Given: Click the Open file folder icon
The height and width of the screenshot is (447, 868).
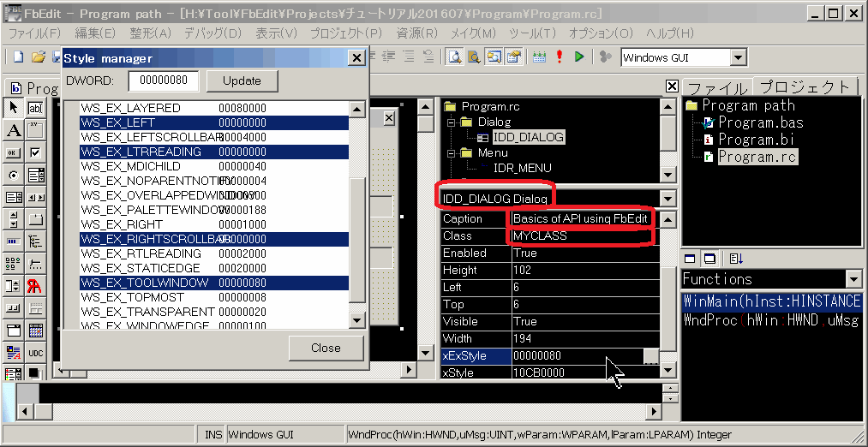Looking at the screenshot, I should (38, 57).
